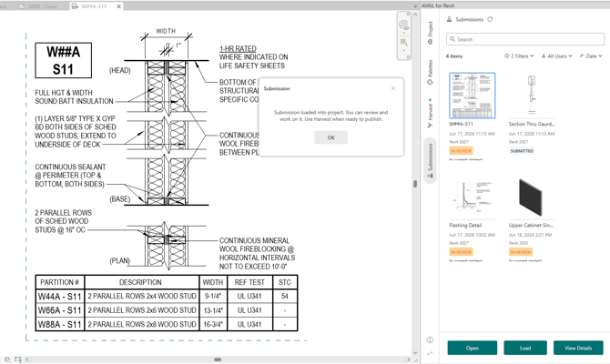Click IN REVIEW badge under W##A-S11
Viewport: 610px width, 364px height.
coord(461,150)
